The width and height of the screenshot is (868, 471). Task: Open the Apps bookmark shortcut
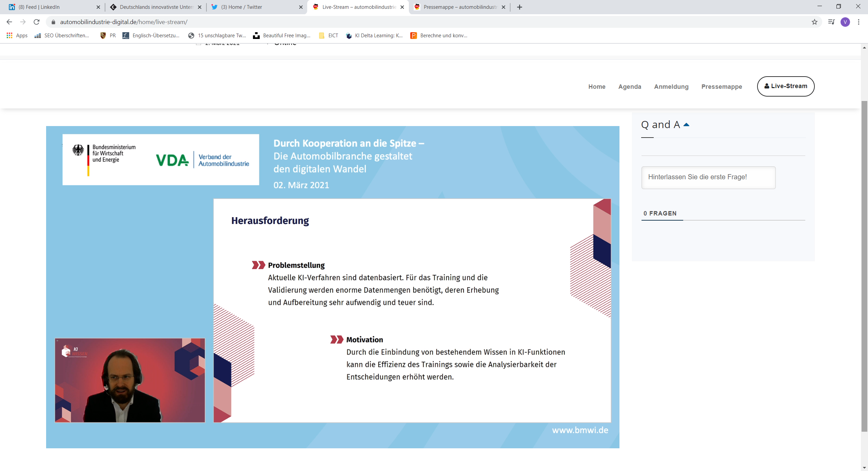click(17, 36)
